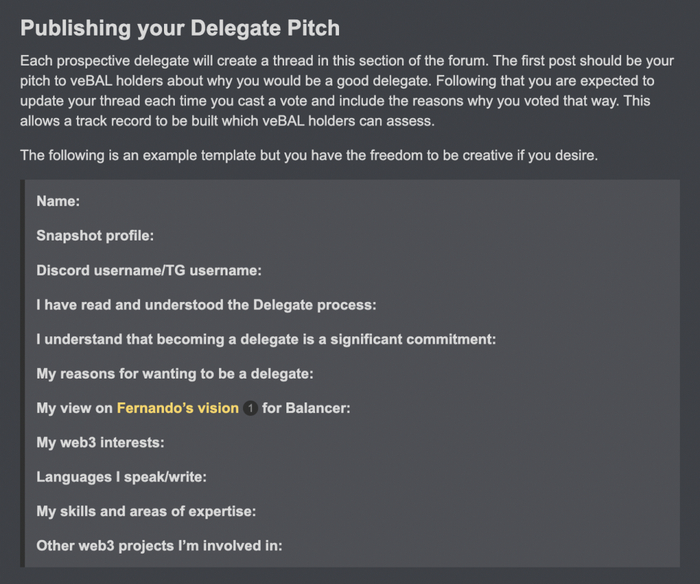Click Other web3 projects I'm involved in line

[x=159, y=546]
